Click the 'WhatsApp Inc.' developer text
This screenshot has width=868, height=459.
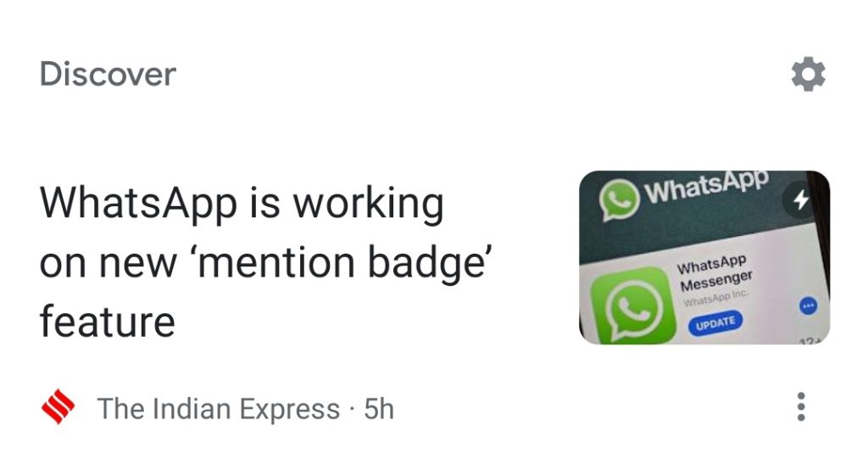tap(715, 298)
